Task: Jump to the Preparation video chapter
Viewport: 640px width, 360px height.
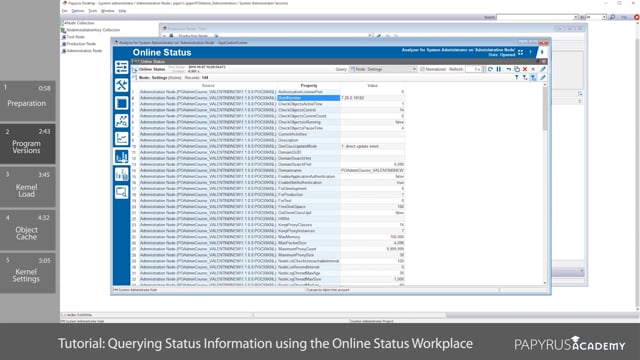Action: point(27,100)
